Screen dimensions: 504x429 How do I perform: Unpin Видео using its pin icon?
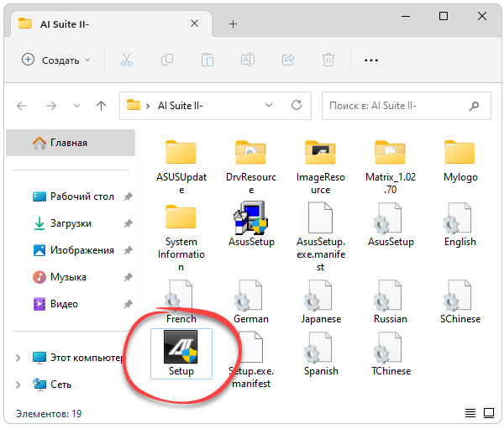(x=129, y=304)
